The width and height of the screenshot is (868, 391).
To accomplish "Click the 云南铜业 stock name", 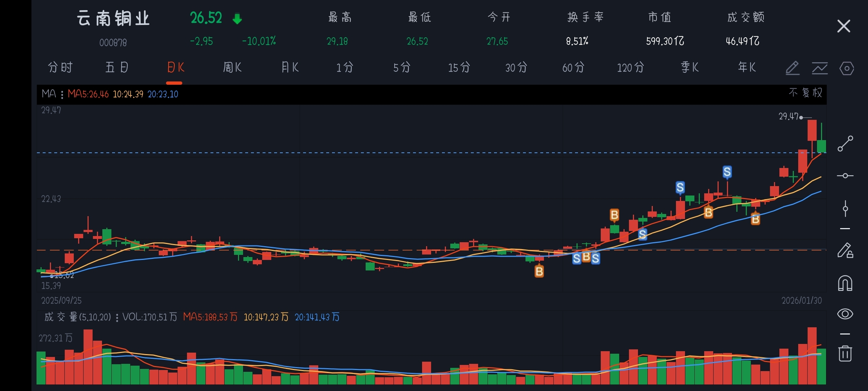I will click(113, 18).
